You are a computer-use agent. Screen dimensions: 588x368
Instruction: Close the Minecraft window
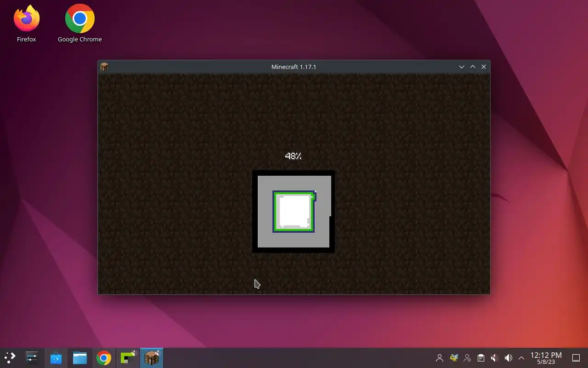[484, 67]
